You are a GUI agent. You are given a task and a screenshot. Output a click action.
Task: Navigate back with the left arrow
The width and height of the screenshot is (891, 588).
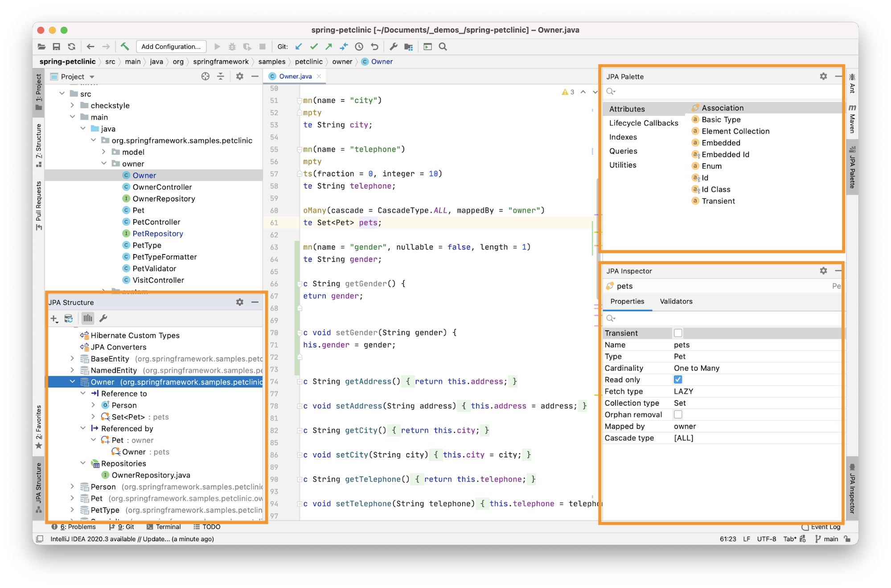click(90, 46)
